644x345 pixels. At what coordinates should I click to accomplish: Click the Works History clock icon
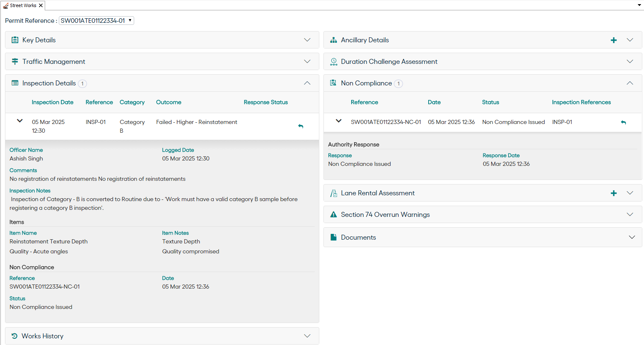tap(14, 336)
